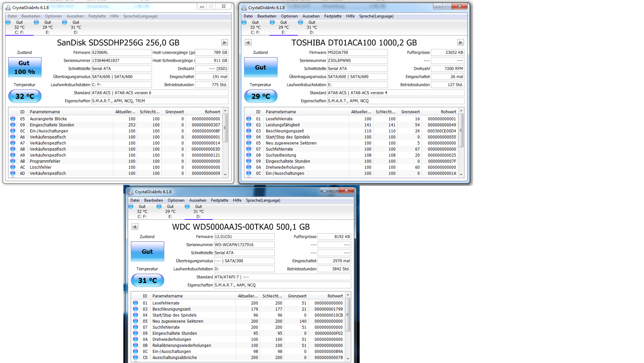This screenshot has height=363, width=644.
Task: Click Firmware field X2306RL in SanDisk window
Action: (x=121, y=52)
